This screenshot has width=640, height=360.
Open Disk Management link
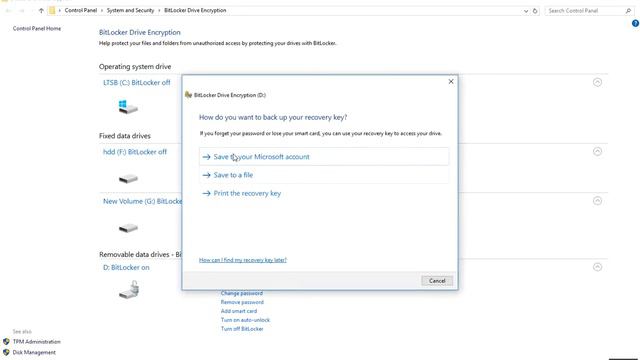click(34, 352)
